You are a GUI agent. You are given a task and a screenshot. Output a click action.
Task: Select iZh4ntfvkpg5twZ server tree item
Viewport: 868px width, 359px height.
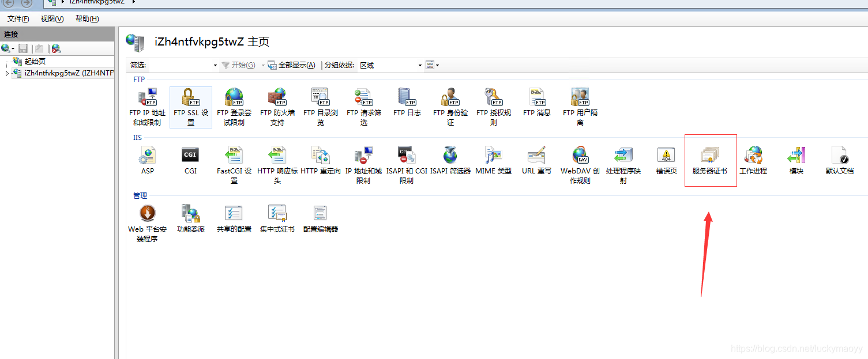tap(63, 73)
